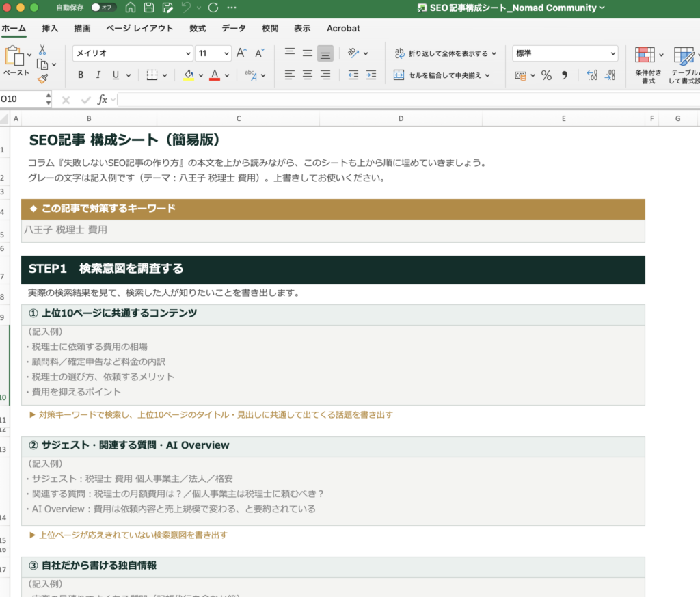Click the Save icon in title bar
This screenshot has height=597, width=700.
coord(149,7)
